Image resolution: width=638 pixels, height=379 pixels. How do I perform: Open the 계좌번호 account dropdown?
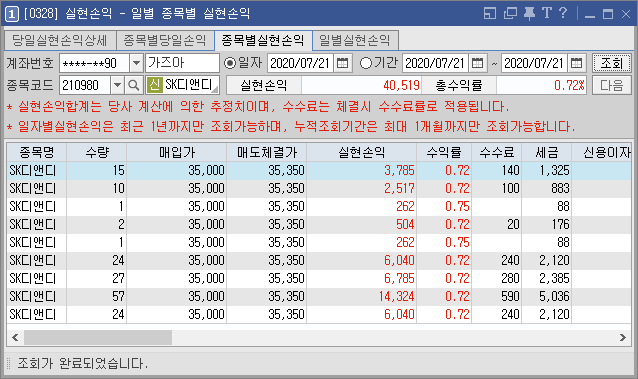click(x=136, y=63)
